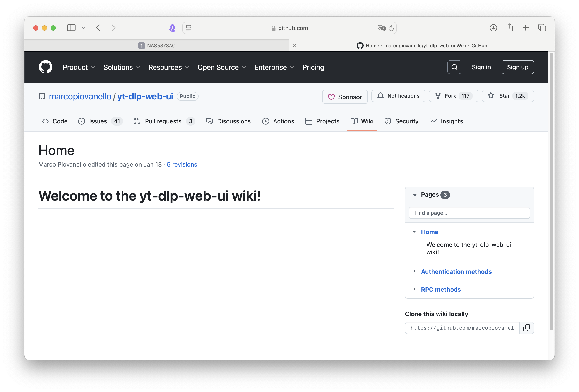Click the purple extension icon beside address bar

coord(172,28)
